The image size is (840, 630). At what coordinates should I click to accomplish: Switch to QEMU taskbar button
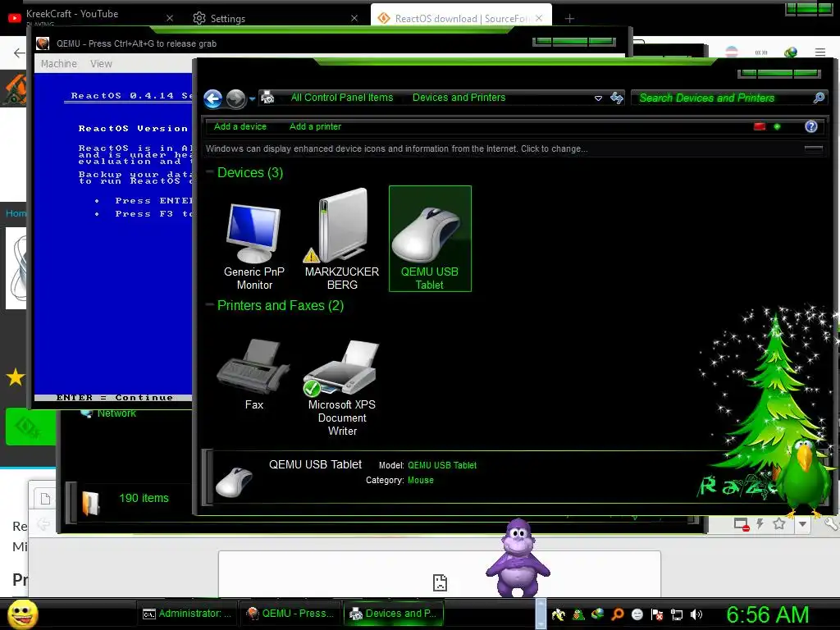290,614
